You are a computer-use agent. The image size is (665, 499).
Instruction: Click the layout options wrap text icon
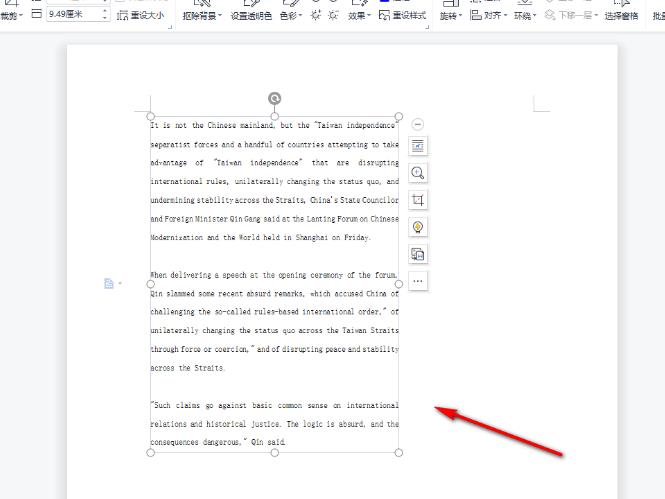pos(418,146)
